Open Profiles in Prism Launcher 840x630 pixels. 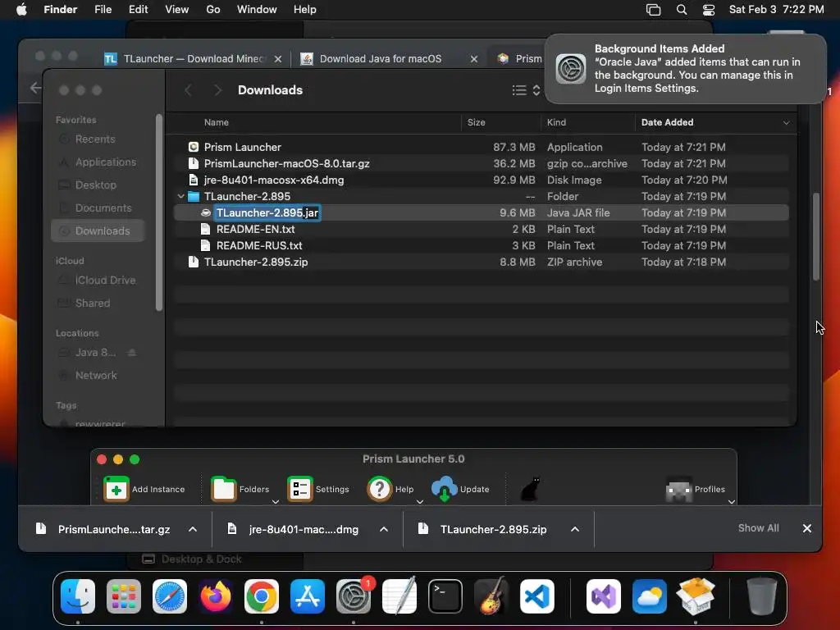pyautogui.click(x=695, y=489)
